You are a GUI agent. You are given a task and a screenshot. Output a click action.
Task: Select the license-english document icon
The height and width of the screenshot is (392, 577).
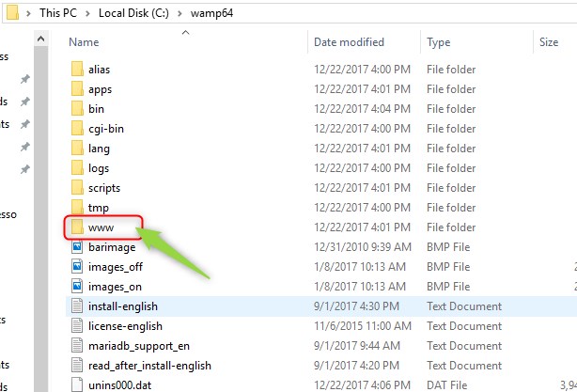coord(77,326)
